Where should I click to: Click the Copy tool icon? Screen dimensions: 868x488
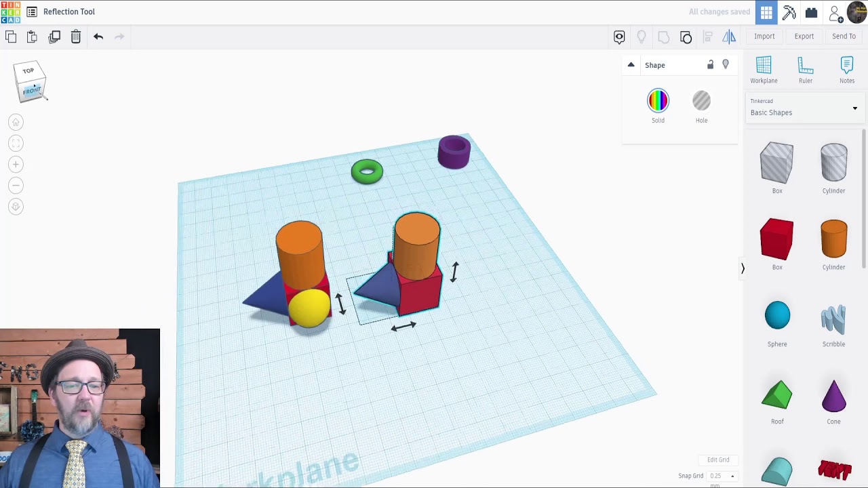[x=11, y=37]
